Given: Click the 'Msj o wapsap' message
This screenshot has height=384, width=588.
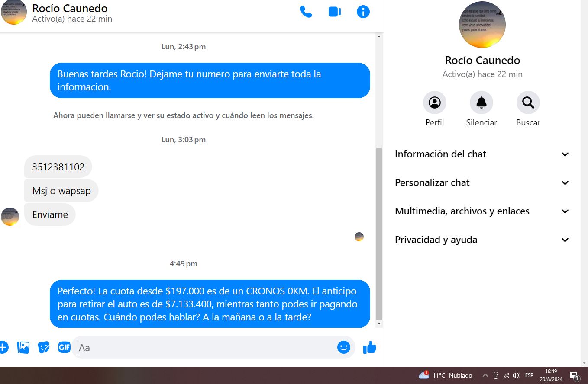Looking at the screenshot, I should tap(61, 191).
